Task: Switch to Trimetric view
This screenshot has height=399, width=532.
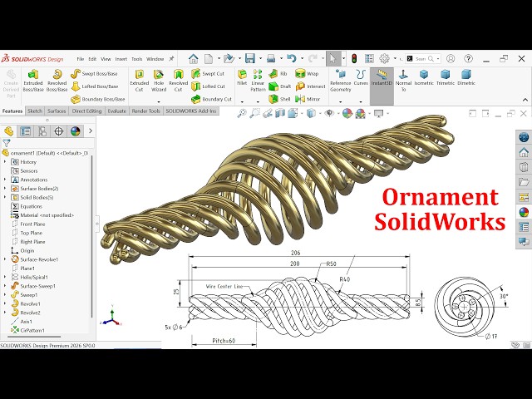Action: [x=446, y=77]
